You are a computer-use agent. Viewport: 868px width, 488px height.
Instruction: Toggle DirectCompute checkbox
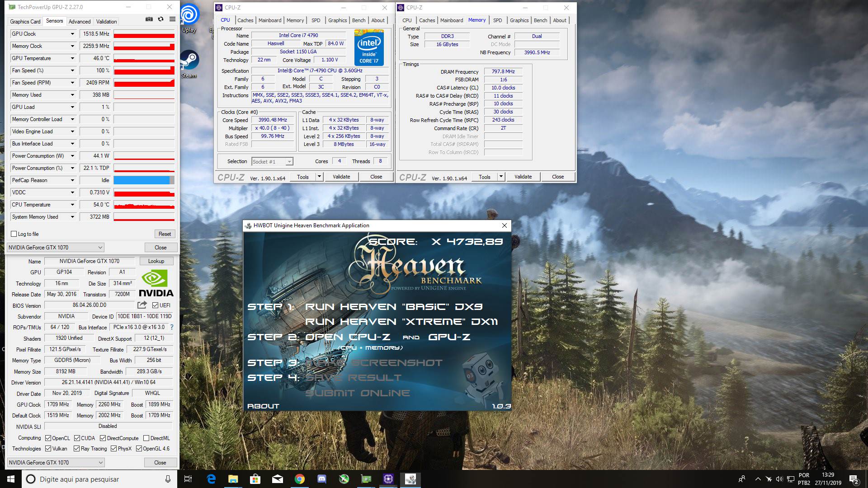103,438
